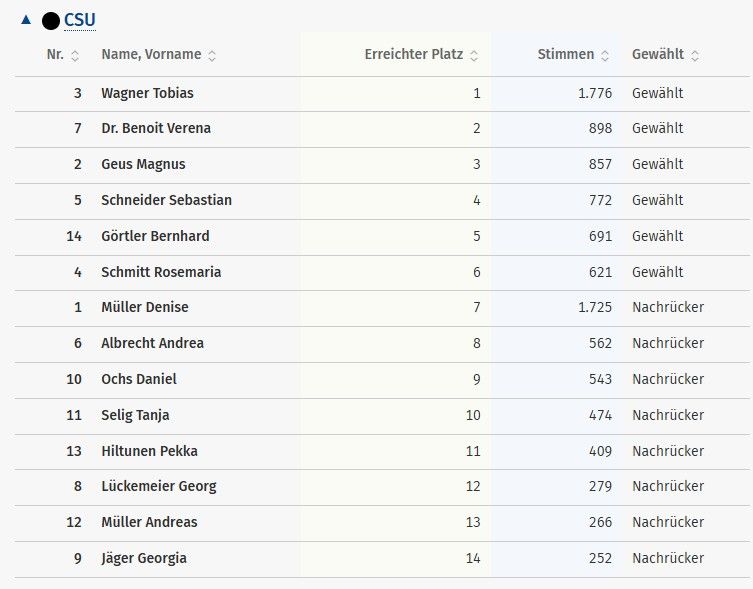The height and width of the screenshot is (589, 753).
Task: Click on Müller Denise name
Action: (144, 307)
